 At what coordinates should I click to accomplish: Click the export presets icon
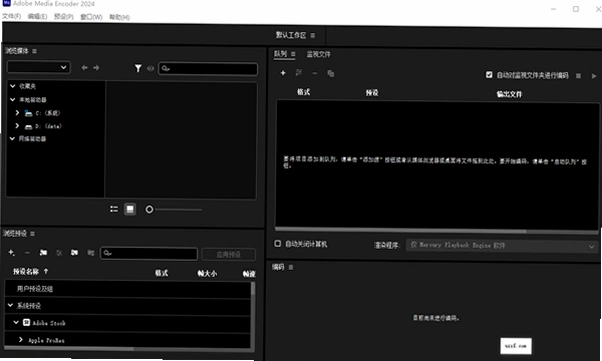coord(91,253)
